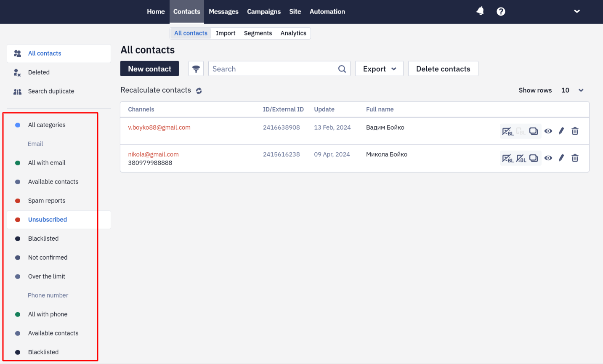Click the date 09 Apr, 2024

pyautogui.click(x=332, y=154)
